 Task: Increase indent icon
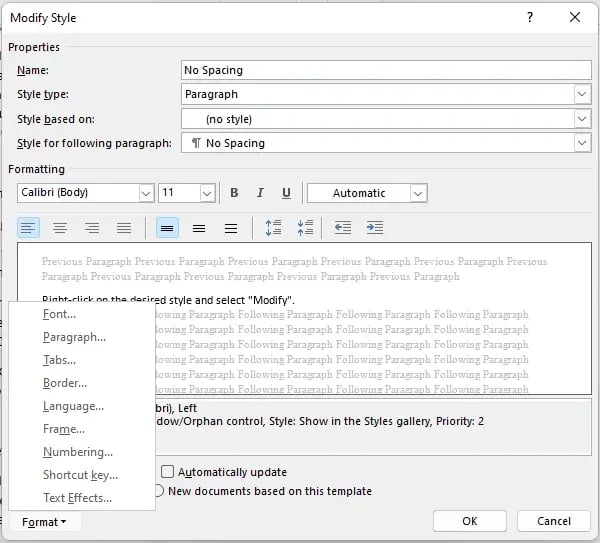[x=375, y=228]
